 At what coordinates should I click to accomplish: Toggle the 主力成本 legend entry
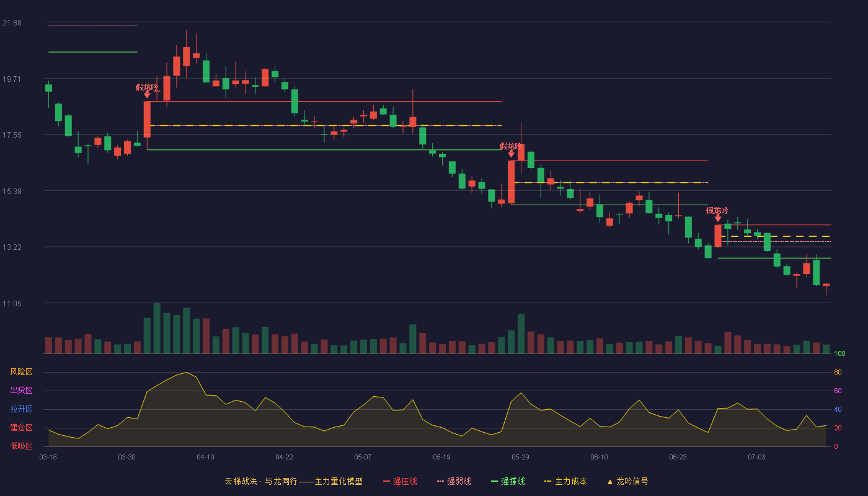coord(565,481)
